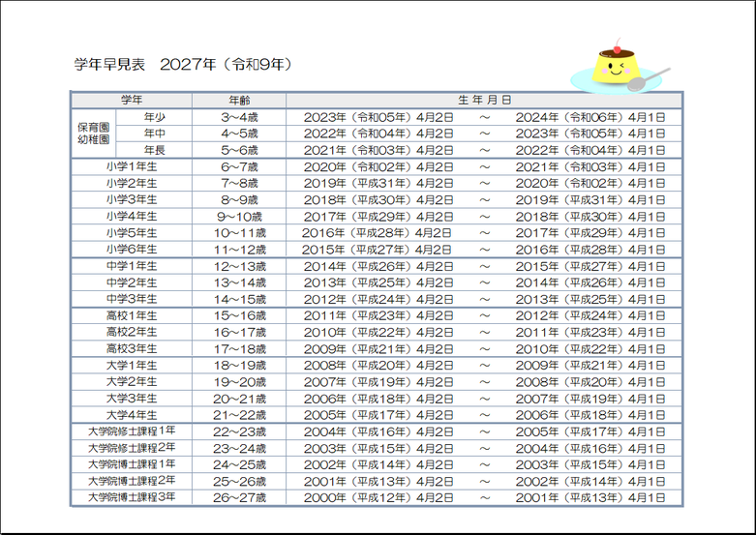
Task: Select the title 学年早見表 2027年（令和9年）
Action: pos(183,64)
